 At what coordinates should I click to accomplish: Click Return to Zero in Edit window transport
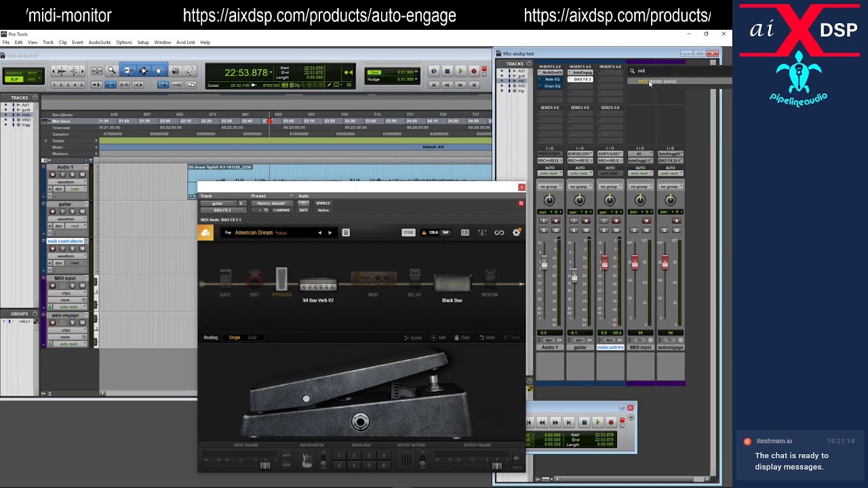pyautogui.click(x=434, y=85)
